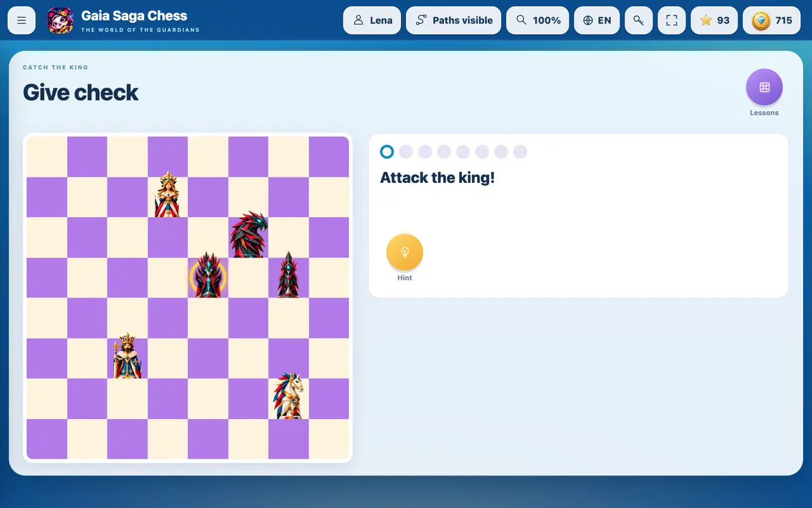Toggle the Paths visible setting
The image size is (812, 508).
[x=454, y=20]
